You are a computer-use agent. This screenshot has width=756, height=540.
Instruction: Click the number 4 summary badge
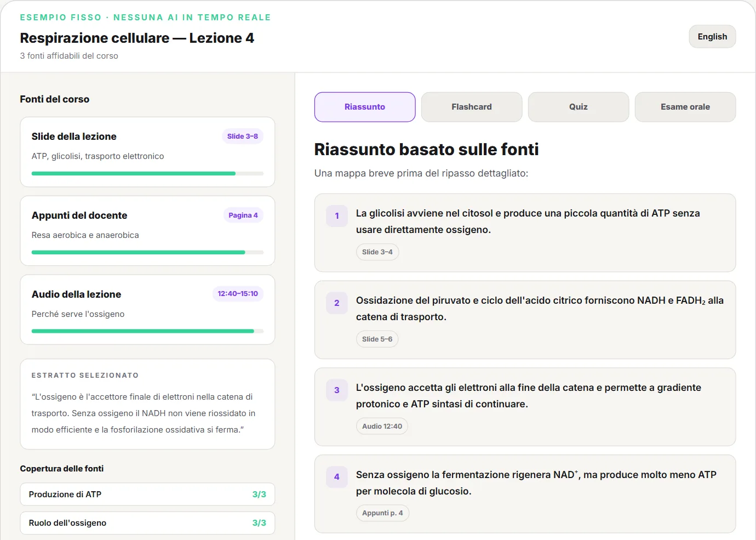point(337,477)
